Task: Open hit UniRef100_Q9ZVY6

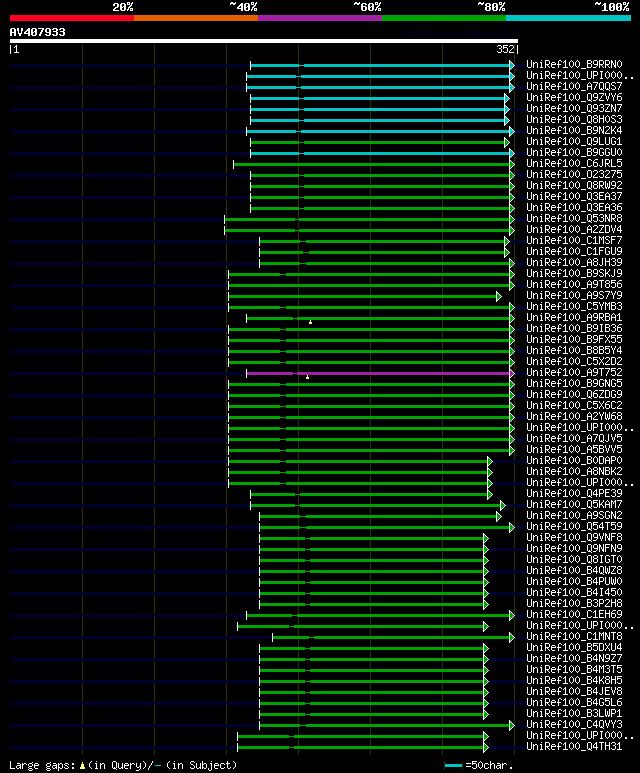Action: [x=574, y=98]
